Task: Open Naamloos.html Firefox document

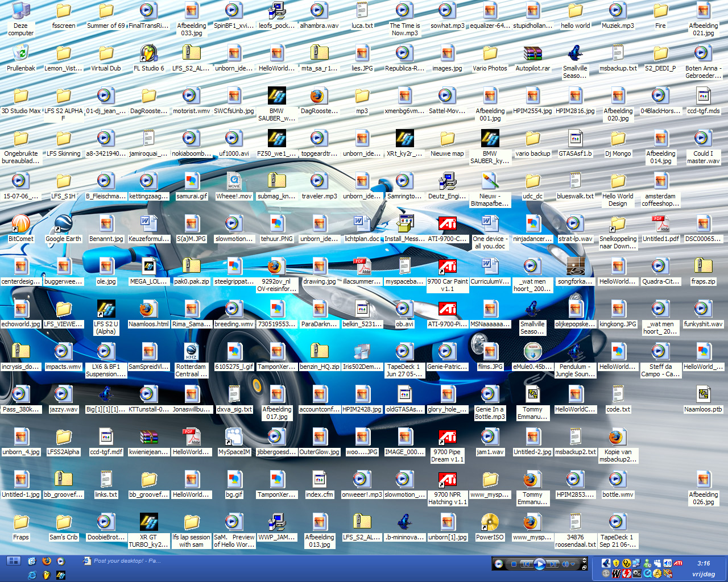Action: pos(148,314)
